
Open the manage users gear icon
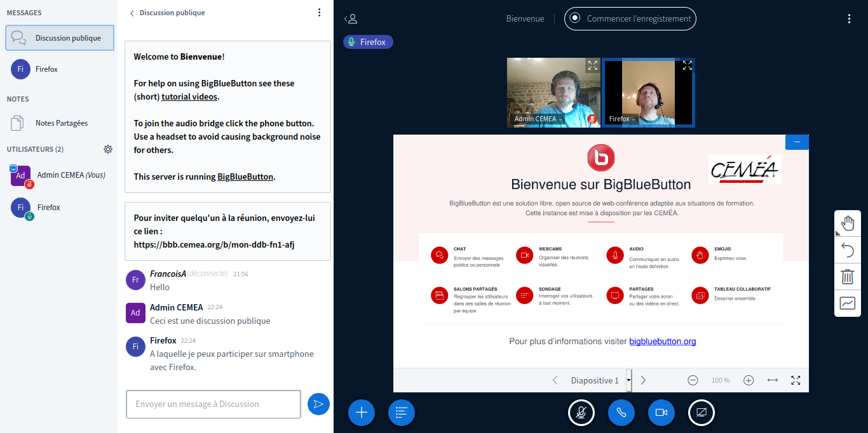click(108, 149)
